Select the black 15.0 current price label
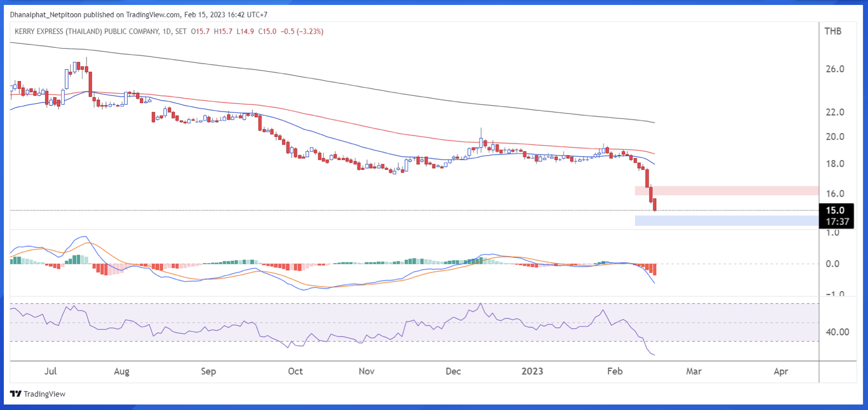Viewport: 868px width, 410px height. (836, 210)
